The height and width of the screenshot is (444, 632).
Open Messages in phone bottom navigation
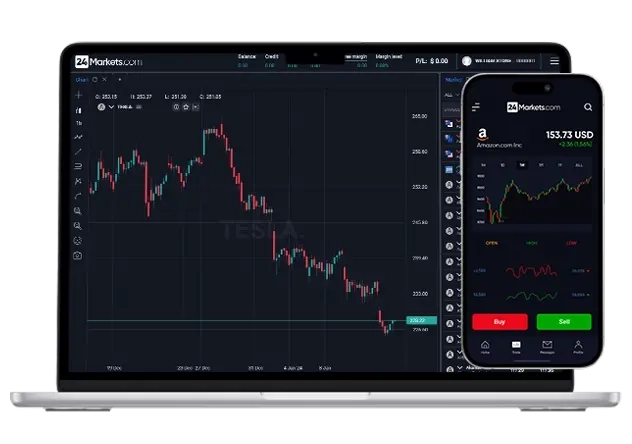click(x=547, y=347)
